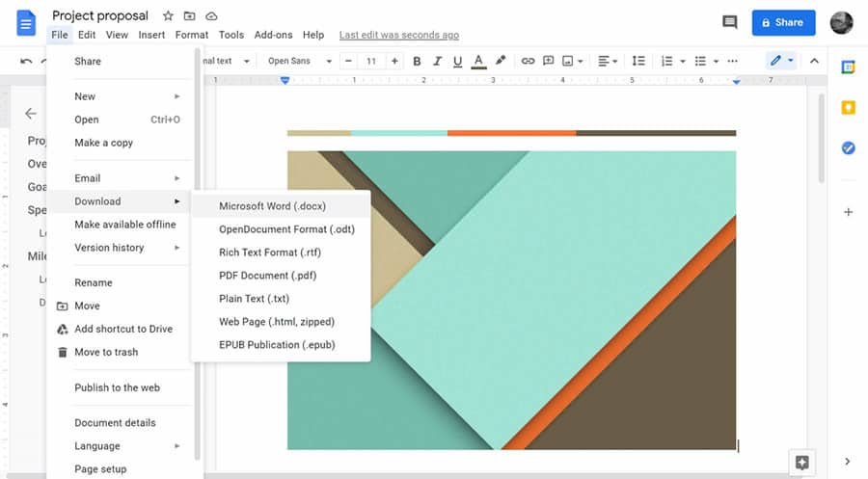Click the Project proposal document title
868x479 pixels.
[100, 15]
